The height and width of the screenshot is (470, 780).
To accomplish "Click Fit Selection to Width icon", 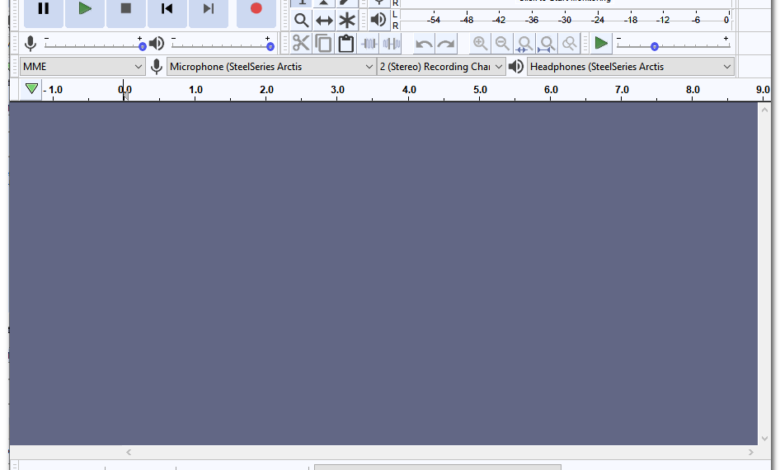I will [x=524, y=44].
